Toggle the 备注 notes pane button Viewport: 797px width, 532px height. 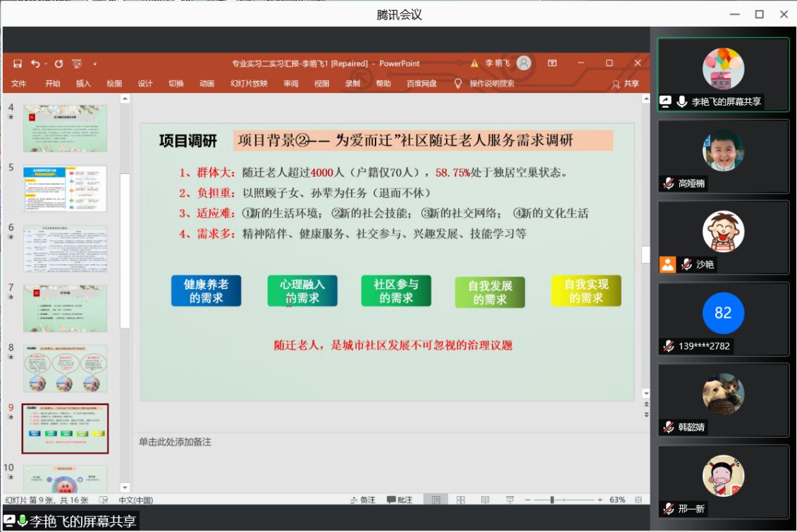click(362, 500)
